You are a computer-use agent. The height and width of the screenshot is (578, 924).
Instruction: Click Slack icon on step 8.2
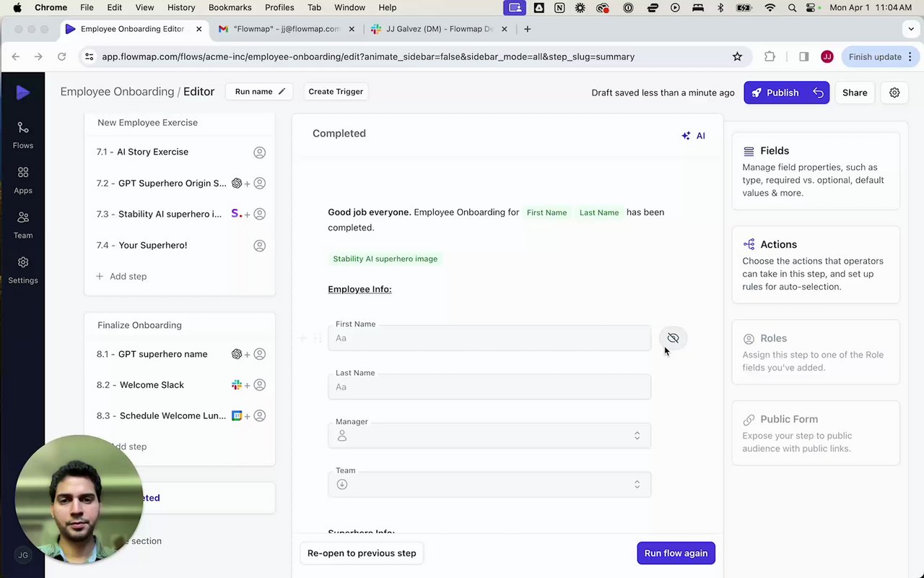click(x=236, y=385)
